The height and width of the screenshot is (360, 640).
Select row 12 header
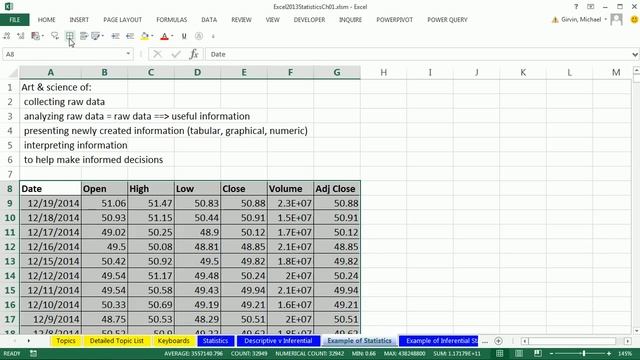pos(10,247)
